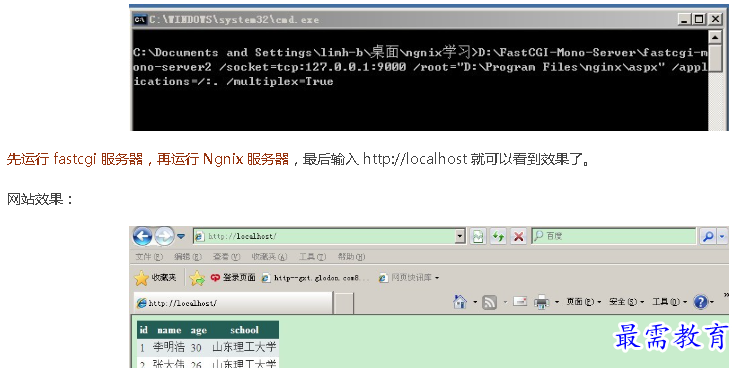Open the 工具(T) menu in menu bar
The height and width of the screenshot is (368, 737).
313,257
